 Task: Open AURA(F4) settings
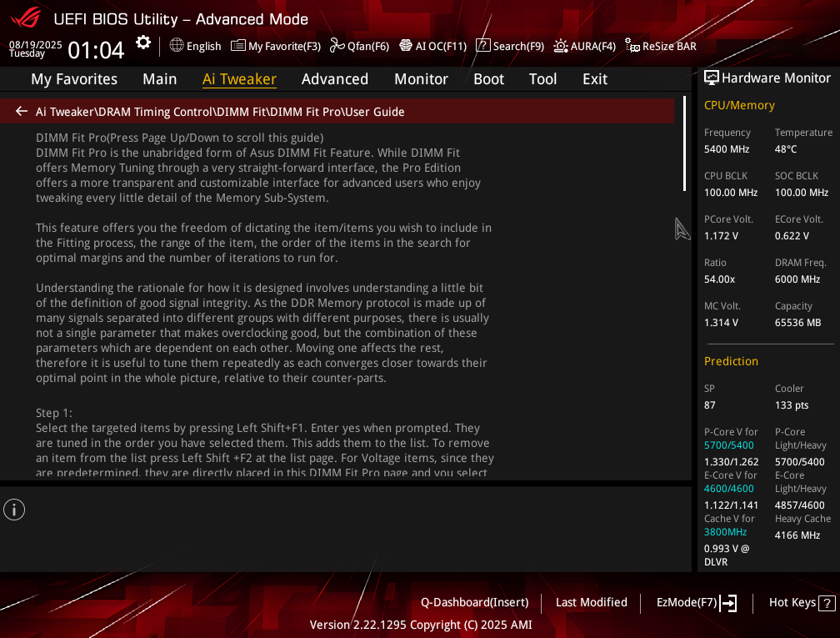tap(593, 46)
